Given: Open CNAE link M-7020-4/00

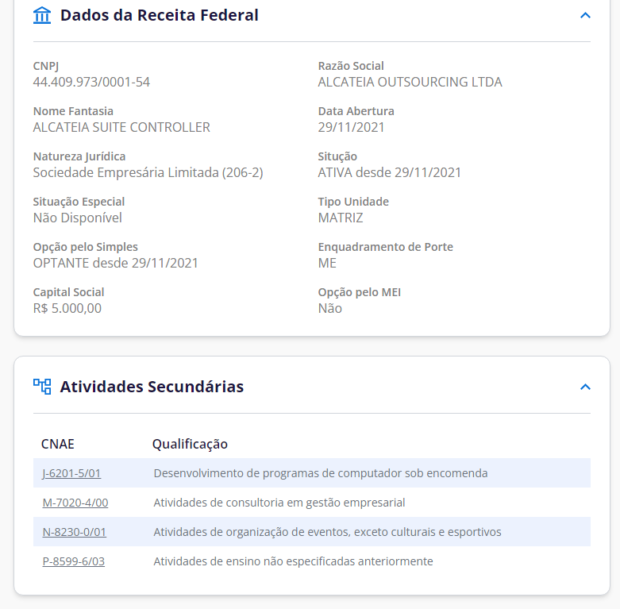Looking at the screenshot, I should click(75, 502).
